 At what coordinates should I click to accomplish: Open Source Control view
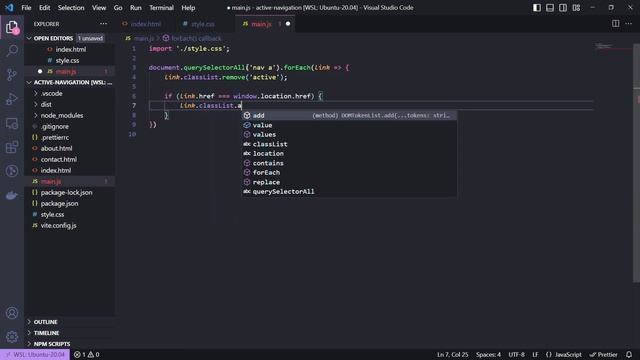pos(12,75)
